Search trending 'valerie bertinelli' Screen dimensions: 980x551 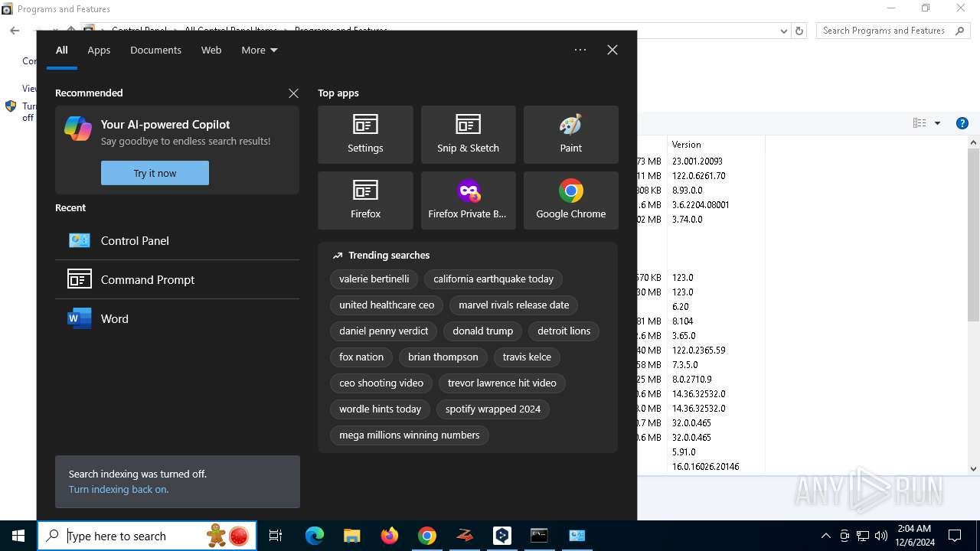tap(374, 279)
